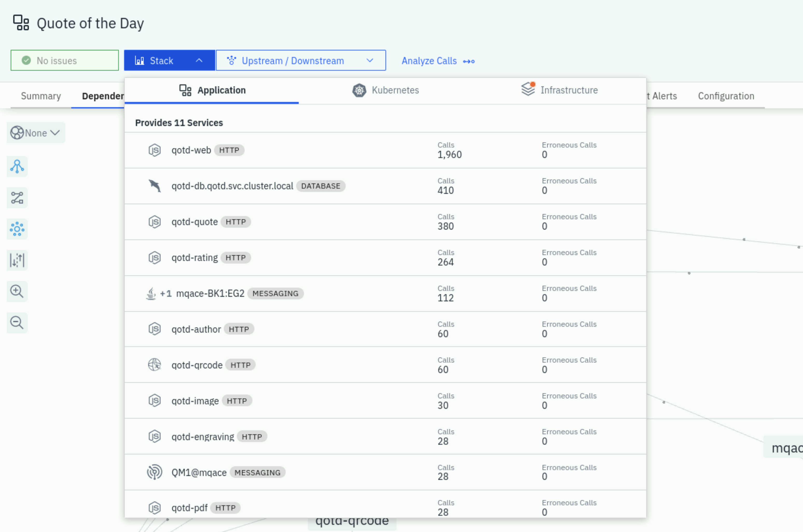Click the No issues status button
The width and height of the screenshot is (803, 532).
(65, 60)
